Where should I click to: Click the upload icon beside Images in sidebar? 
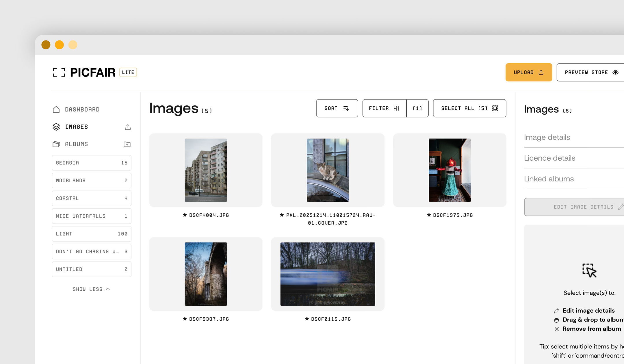click(128, 127)
